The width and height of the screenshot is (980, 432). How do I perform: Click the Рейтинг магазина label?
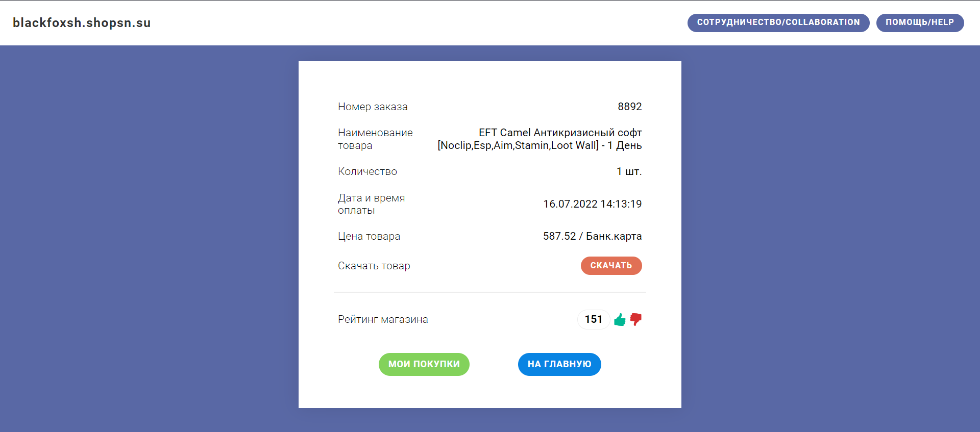tap(383, 319)
